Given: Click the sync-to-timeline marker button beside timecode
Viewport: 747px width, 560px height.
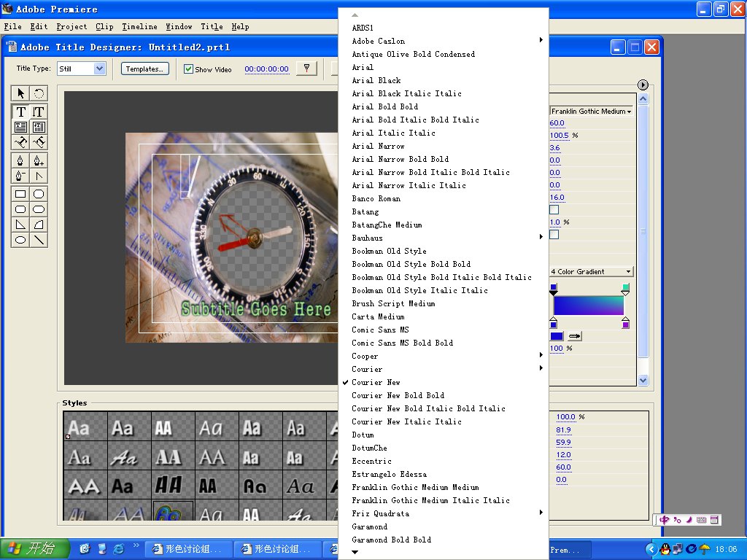Looking at the screenshot, I should pos(306,69).
